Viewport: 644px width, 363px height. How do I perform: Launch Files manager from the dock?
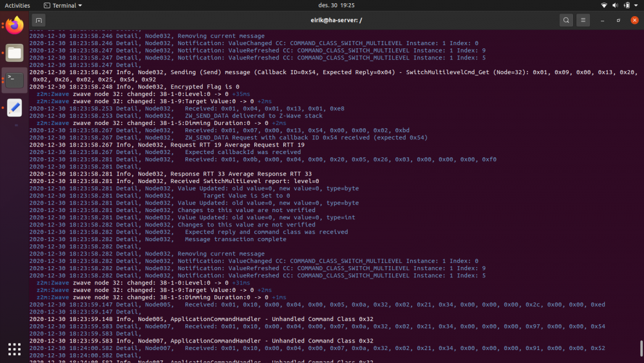click(14, 53)
